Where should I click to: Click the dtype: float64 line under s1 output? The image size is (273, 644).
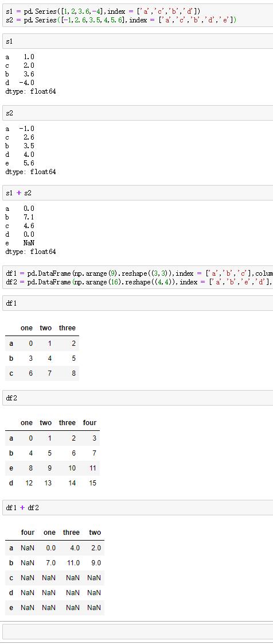click(31, 91)
